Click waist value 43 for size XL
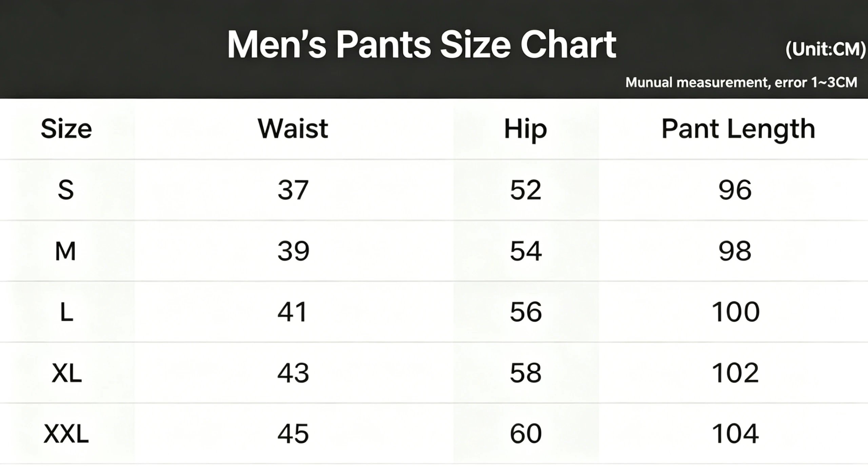Viewport: 868px width, 470px height. (x=293, y=373)
